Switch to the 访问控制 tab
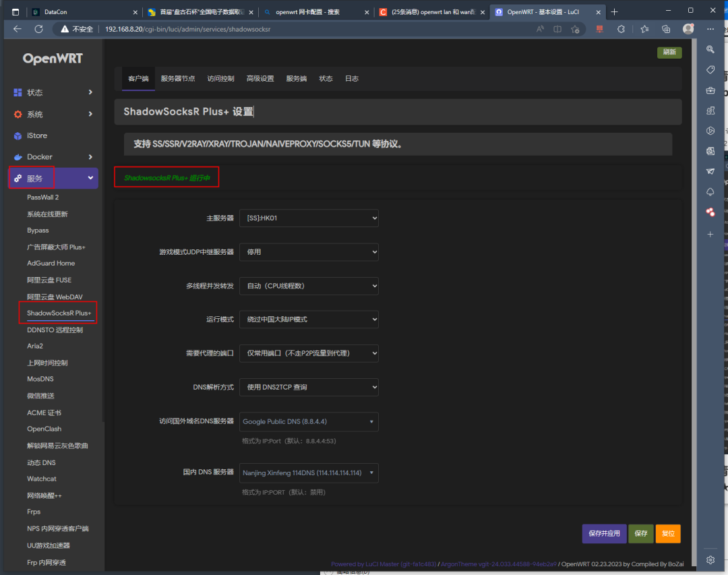Image resolution: width=728 pixels, height=575 pixels. point(220,78)
